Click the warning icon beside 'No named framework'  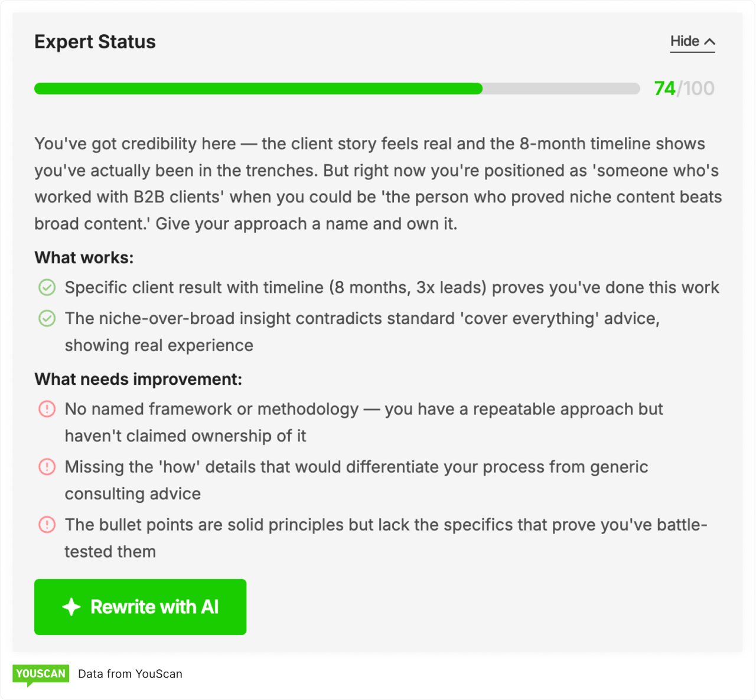click(47, 409)
